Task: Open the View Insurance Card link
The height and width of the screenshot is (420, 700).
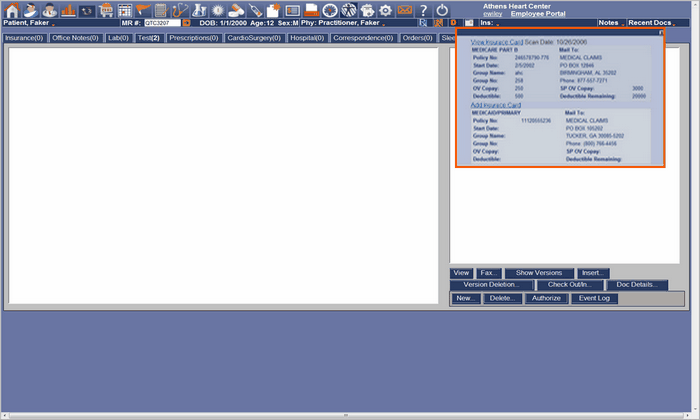Action: 496,43
